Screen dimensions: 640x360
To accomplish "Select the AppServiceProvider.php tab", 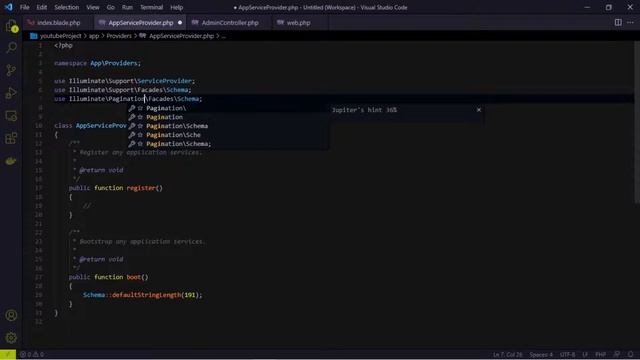I will [x=140, y=23].
